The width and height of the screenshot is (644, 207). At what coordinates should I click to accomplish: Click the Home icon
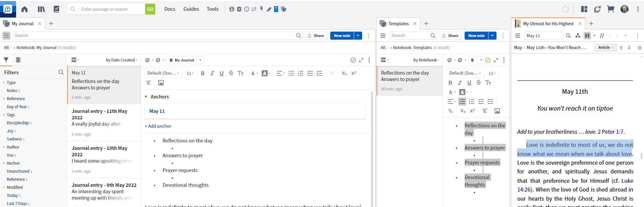pyautogui.click(x=25, y=9)
